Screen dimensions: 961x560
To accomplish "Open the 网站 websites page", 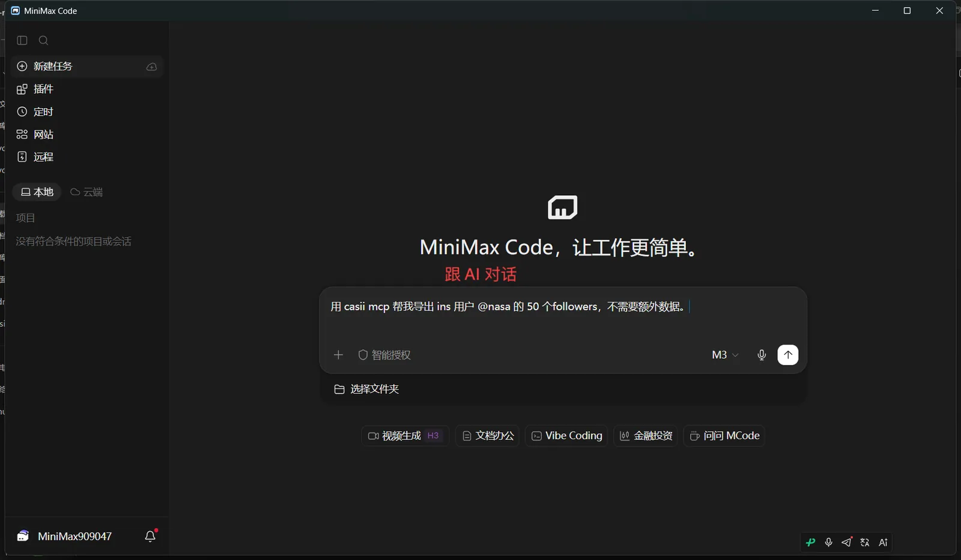I will pos(87,134).
